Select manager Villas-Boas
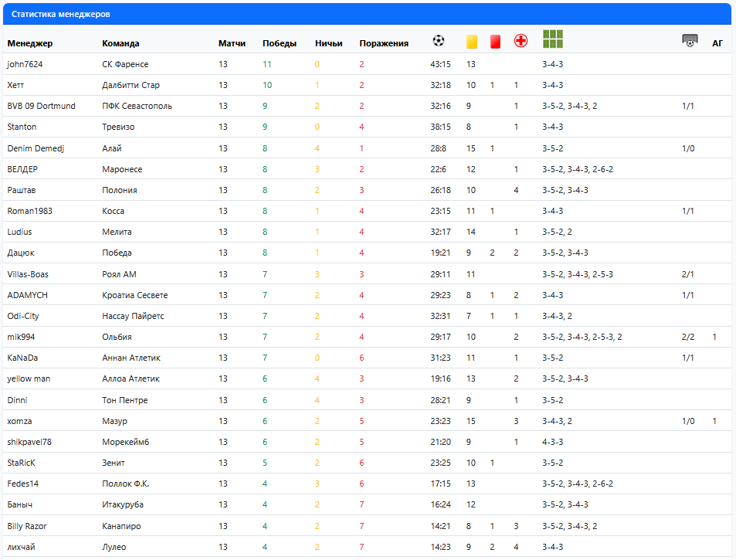This screenshot has height=560, width=736. [x=29, y=274]
